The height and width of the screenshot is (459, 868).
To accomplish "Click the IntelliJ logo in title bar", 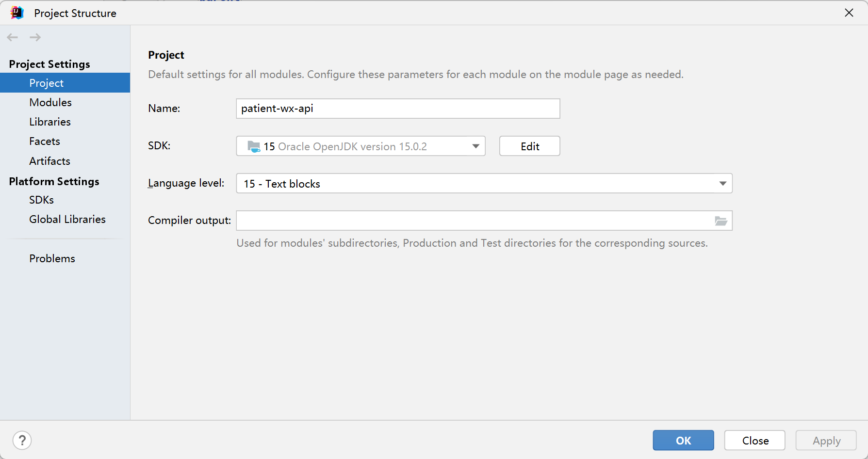I will (17, 13).
